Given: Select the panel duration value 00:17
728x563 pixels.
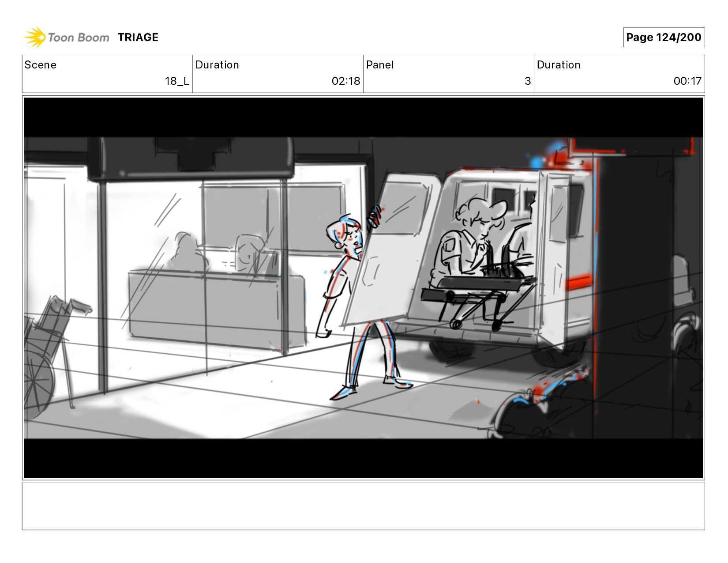Looking at the screenshot, I should click(687, 81).
